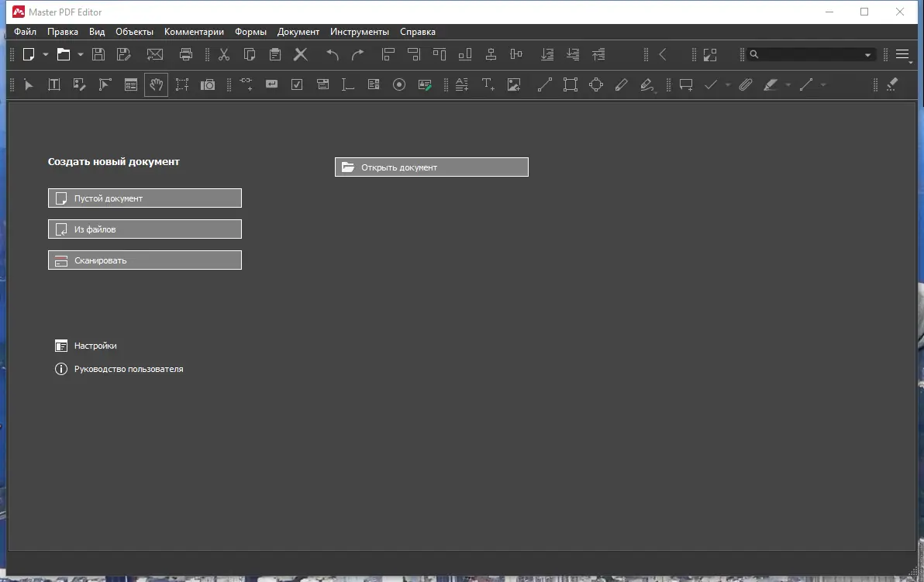Choose the Pencil drawing tool
924x582 pixels.
pos(622,84)
